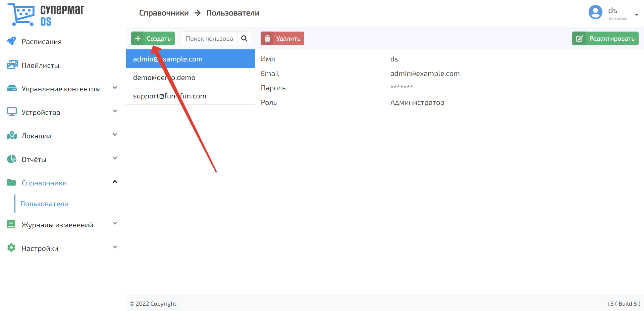Click the Создать button label
The height and width of the screenshot is (311, 644).
coord(159,39)
